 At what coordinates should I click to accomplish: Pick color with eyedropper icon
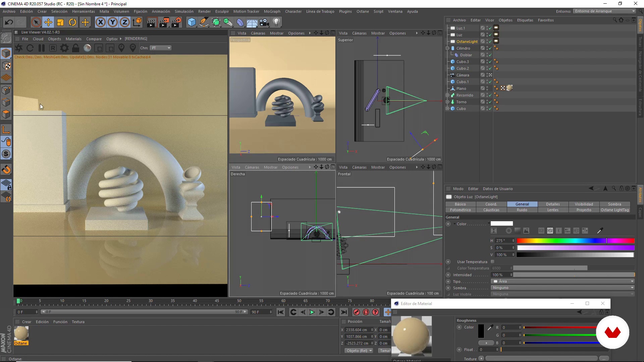pos(600,231)
